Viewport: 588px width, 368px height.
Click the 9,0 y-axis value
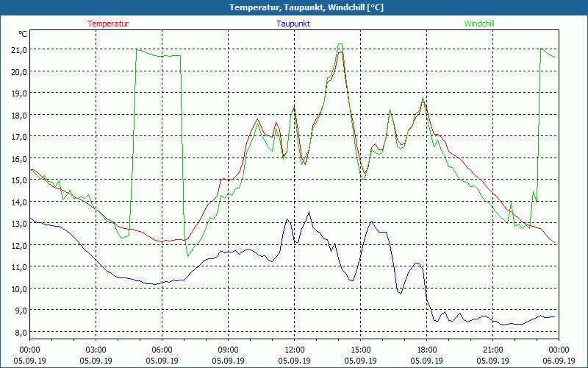[21, 310]
